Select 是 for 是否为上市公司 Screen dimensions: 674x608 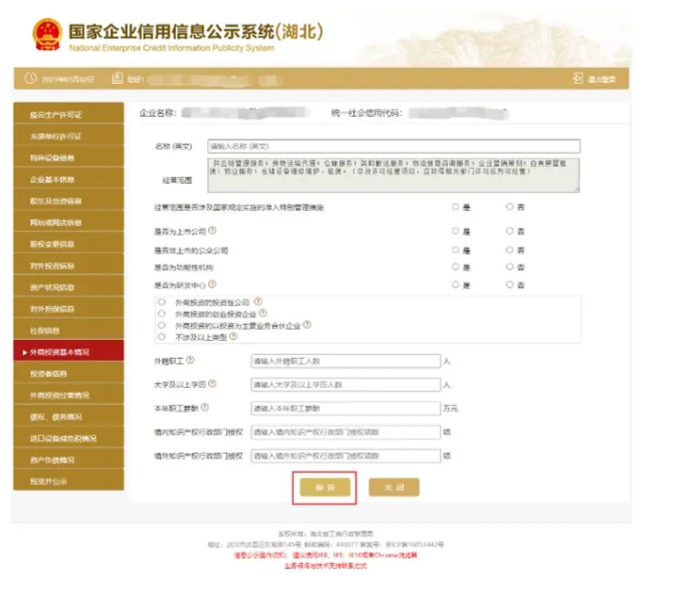pyautogui.click(x=456, y=232)
